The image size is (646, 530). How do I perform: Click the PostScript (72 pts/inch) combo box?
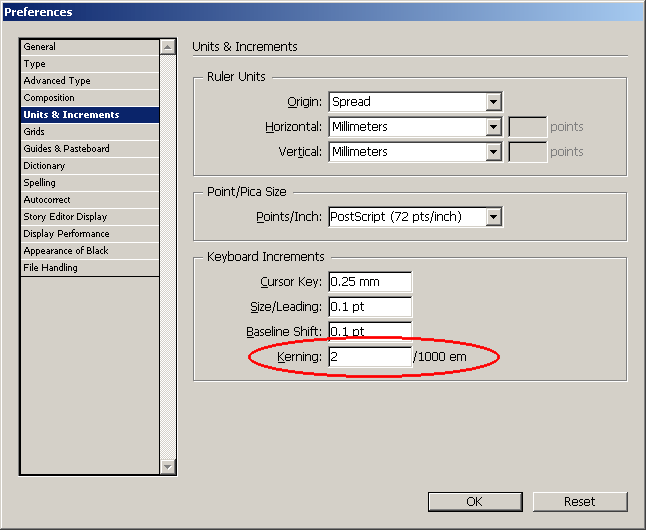pyautogui.click(x=415, y=217)
